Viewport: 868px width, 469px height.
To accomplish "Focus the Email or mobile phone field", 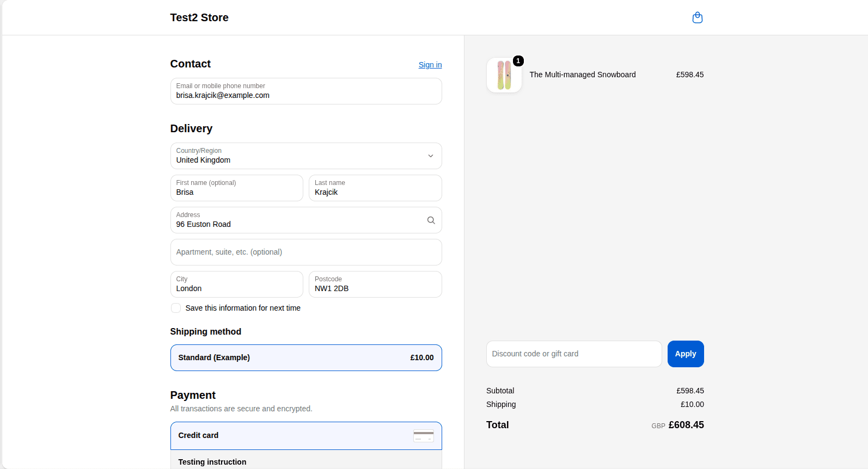I will pos(306,91).
